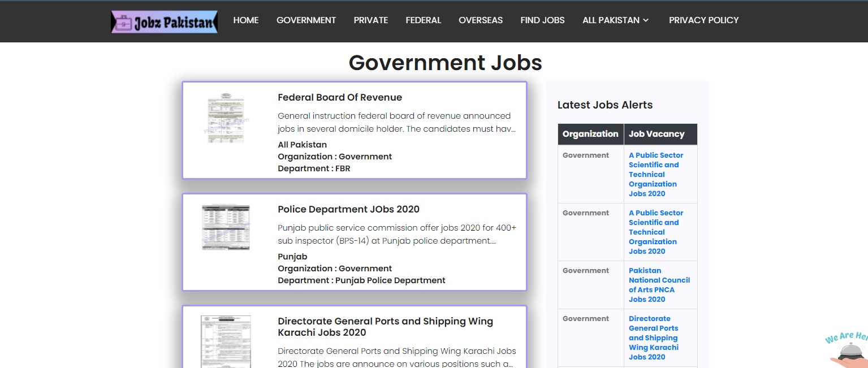
Task: Open Federal Board Of Revenue job details
Action: pyautogui.click(x=339, y=97)
